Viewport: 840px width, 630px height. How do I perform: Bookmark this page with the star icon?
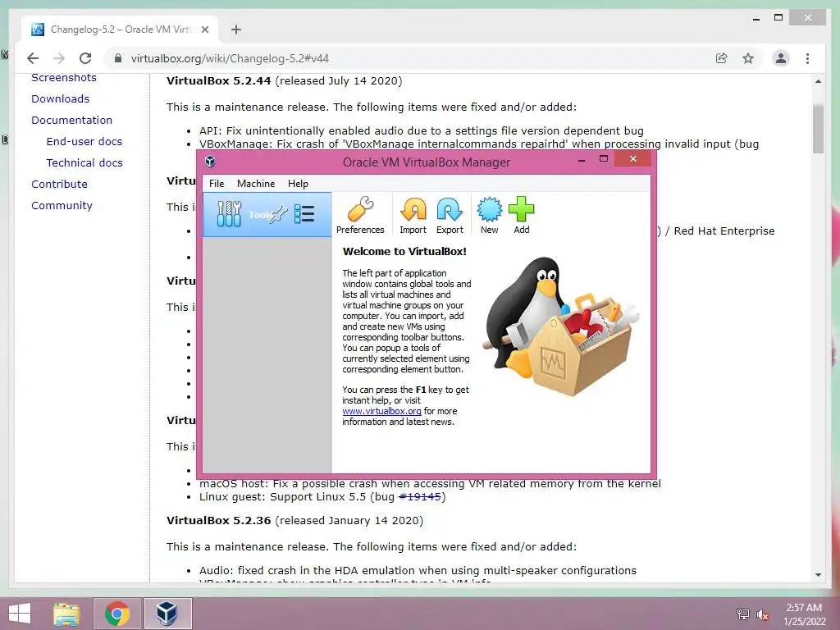click(748, 58)
